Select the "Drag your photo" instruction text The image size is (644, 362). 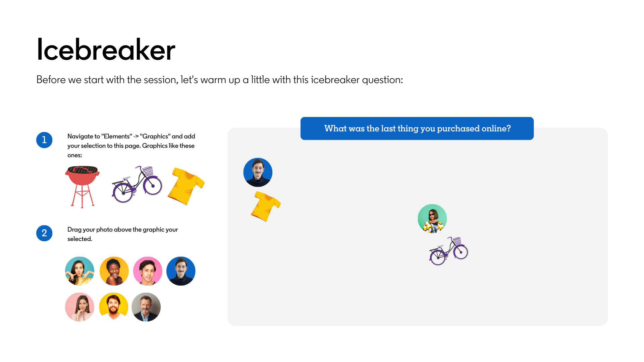tap(122, 234)
